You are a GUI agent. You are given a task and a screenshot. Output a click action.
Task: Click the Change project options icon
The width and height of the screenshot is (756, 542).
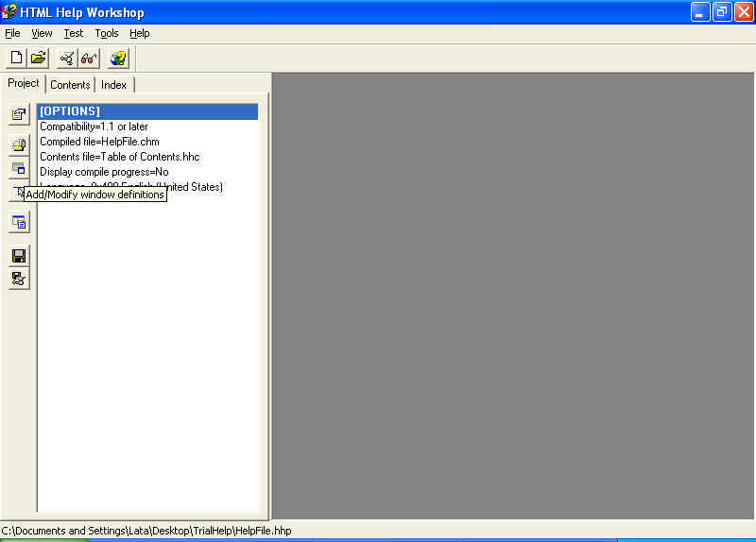(19, 114)
